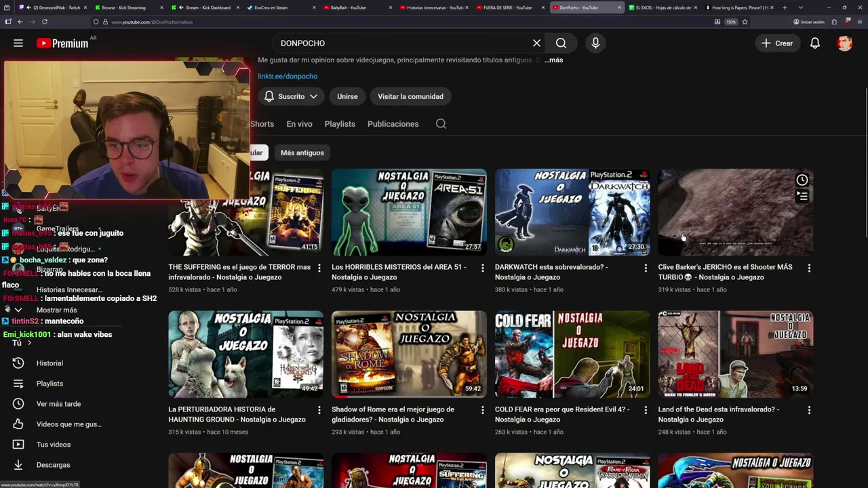
Task: Open the Playlists channel tab
Action: click(x=340, y=124)
